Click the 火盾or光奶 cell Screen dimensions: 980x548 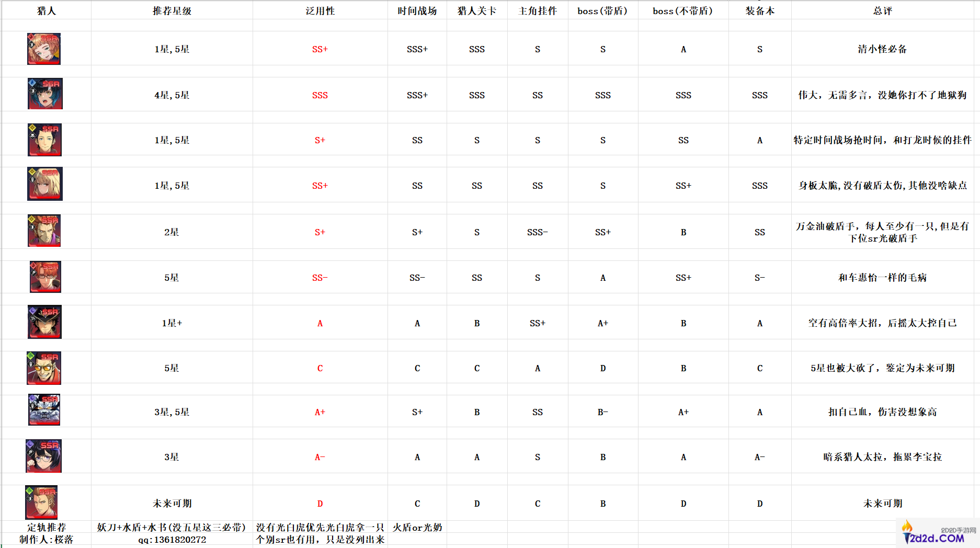417,527
